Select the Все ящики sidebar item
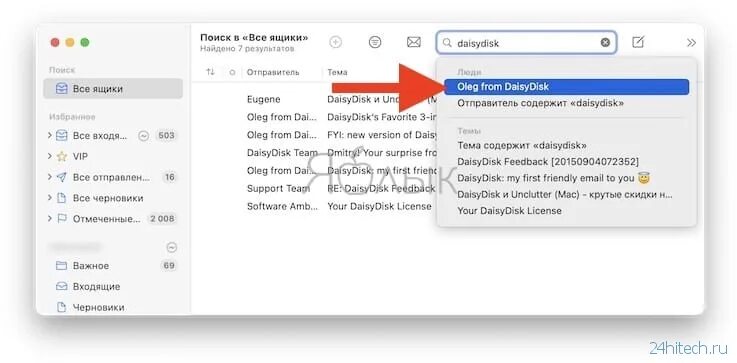The height and width of the screenshot is (363, 737). [113, 88]
